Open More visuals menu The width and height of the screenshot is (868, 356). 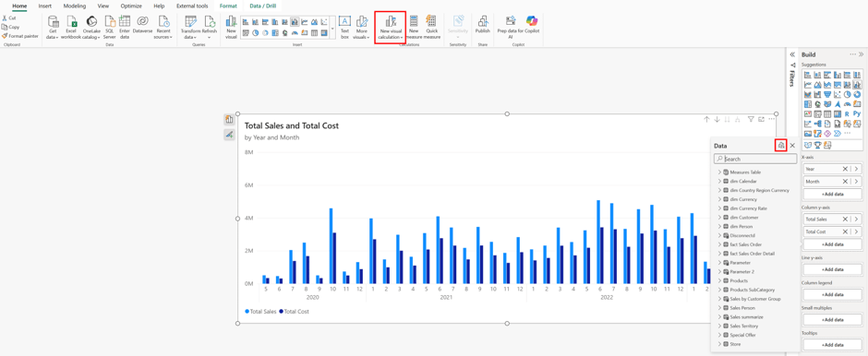[361, 27]
